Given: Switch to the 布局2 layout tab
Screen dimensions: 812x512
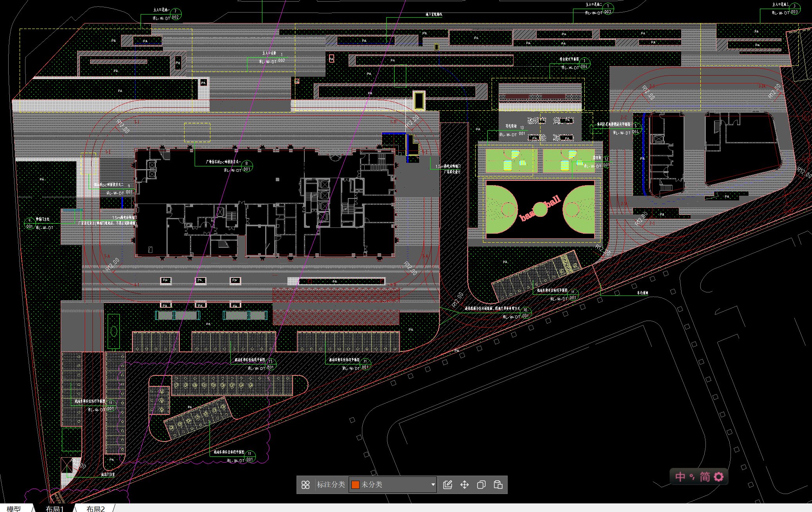Looking at the screenshot, I should (x=96, y=508).
